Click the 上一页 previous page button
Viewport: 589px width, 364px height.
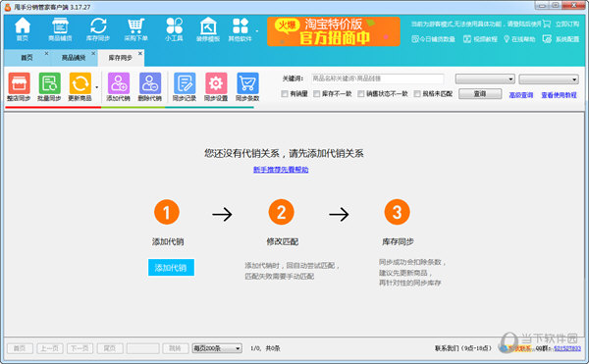coord(50,348)
